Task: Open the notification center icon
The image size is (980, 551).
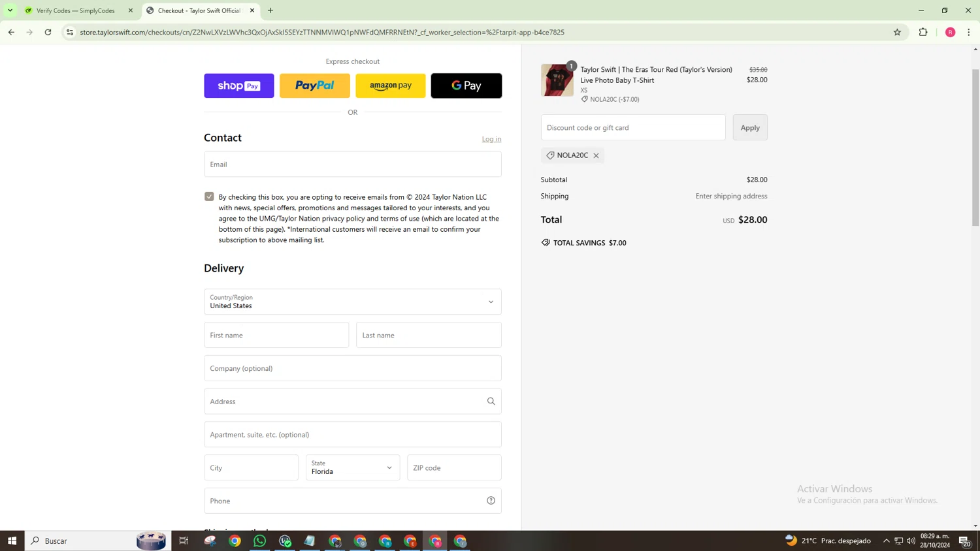Action: coord(964,541)
